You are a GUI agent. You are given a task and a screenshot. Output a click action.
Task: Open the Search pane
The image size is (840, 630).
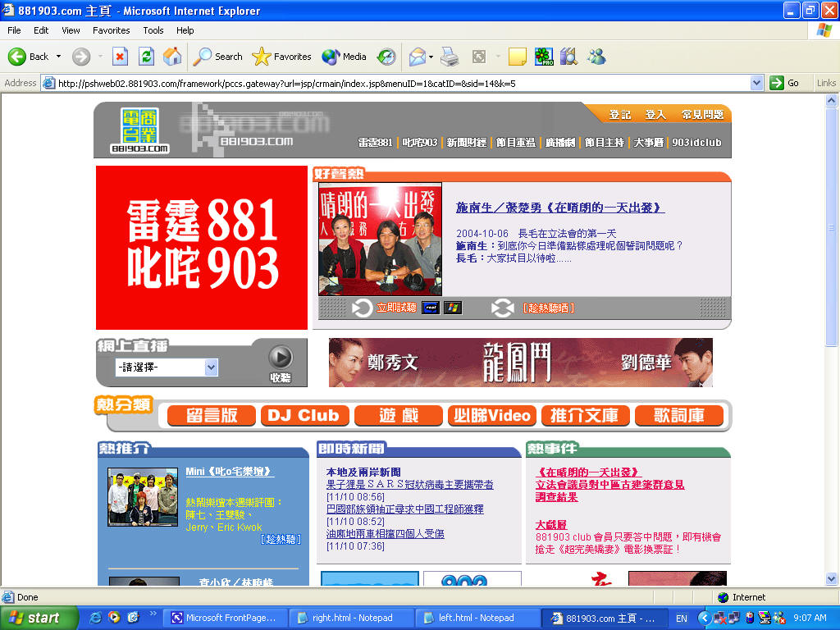click(x=217, y=57)
